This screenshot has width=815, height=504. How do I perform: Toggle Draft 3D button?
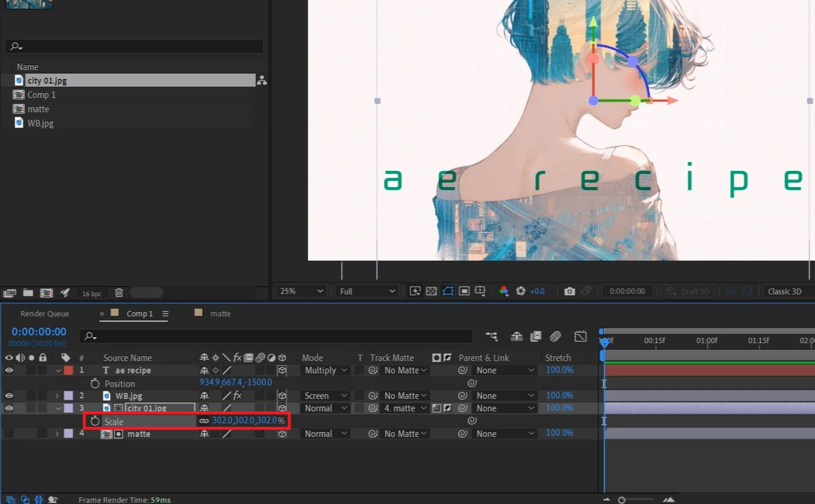tap(688, 291)
